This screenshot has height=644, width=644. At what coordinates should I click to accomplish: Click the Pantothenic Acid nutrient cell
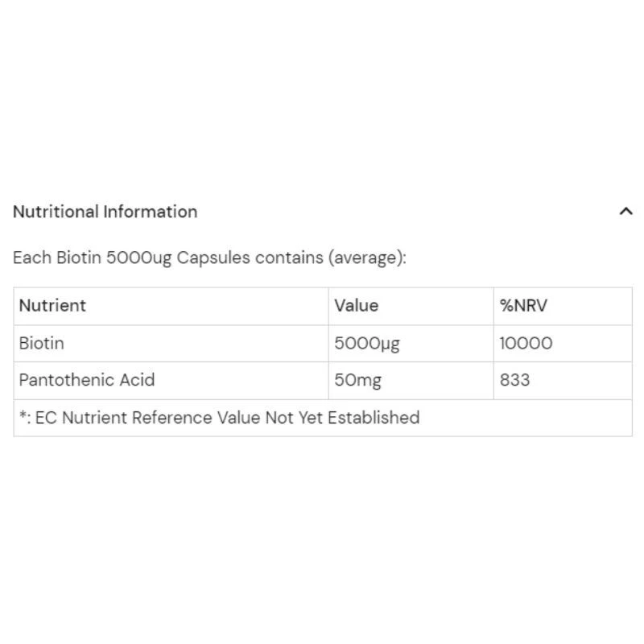click(87, 380)
